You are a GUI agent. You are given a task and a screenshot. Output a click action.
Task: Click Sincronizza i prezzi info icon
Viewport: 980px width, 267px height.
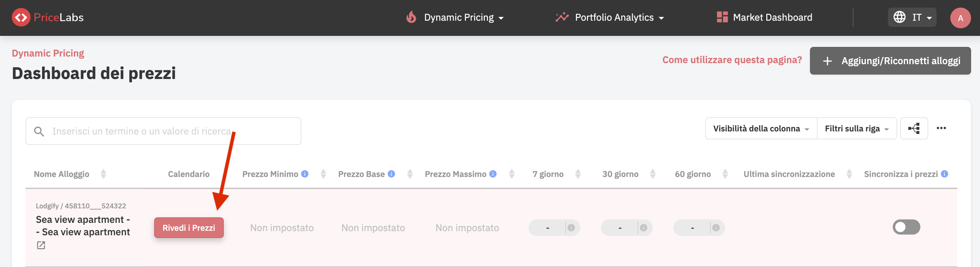coord(944,174)
